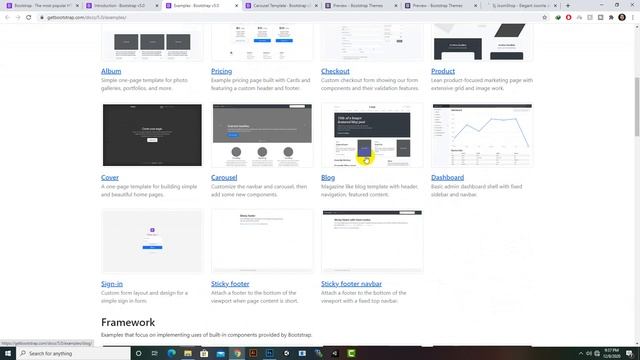Open the Sign-in example link
640x360 pixels.
coord(112,284)
